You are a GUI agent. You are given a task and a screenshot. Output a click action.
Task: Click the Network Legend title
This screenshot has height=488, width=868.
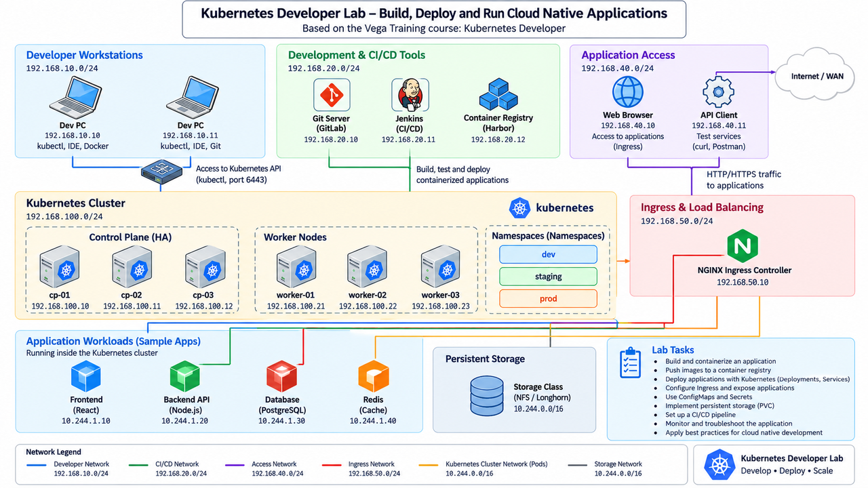coord(54,451)
